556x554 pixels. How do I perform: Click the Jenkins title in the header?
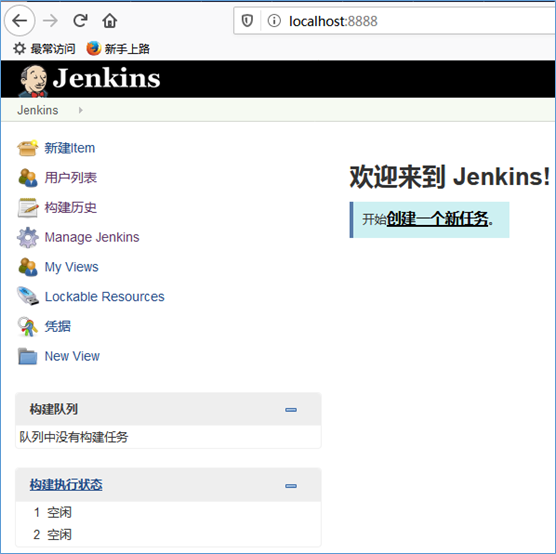[106, 78]
